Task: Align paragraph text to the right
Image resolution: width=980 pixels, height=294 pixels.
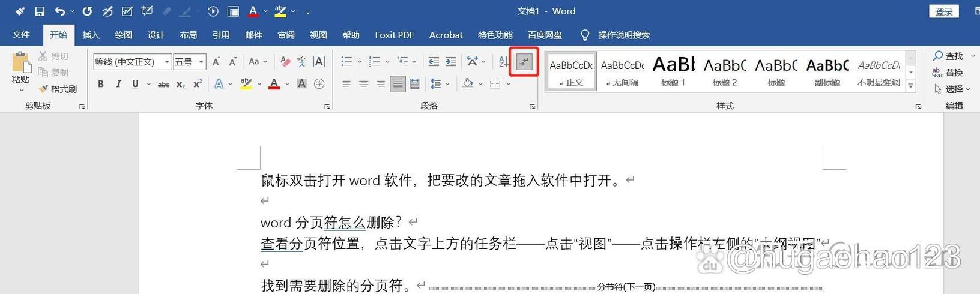Action: 381,84
